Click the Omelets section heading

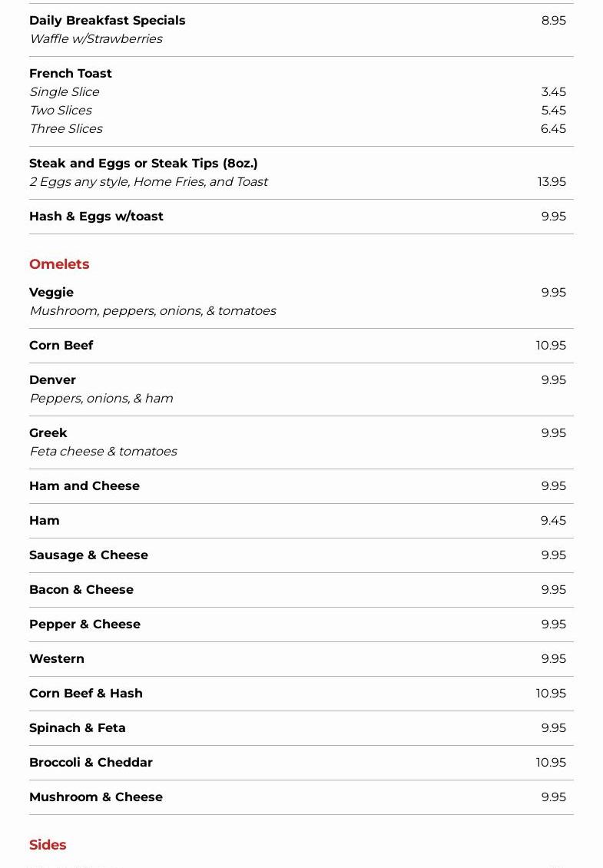point(59,264)
